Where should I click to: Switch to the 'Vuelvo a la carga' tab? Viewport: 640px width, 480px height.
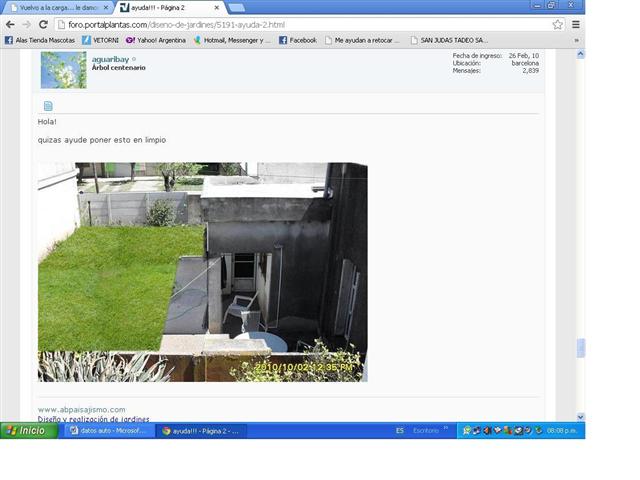pos(58,8)
